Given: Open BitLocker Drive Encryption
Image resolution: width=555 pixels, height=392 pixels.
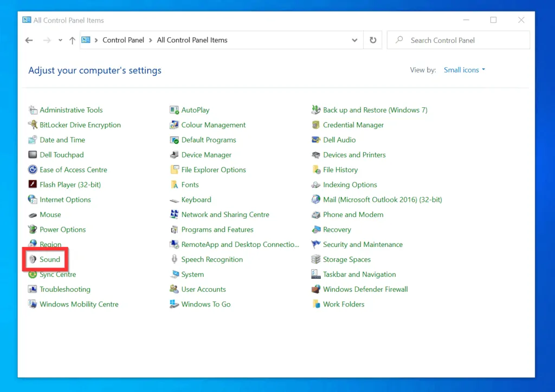Looking at the screenshot, I should (x=80, y=125).
